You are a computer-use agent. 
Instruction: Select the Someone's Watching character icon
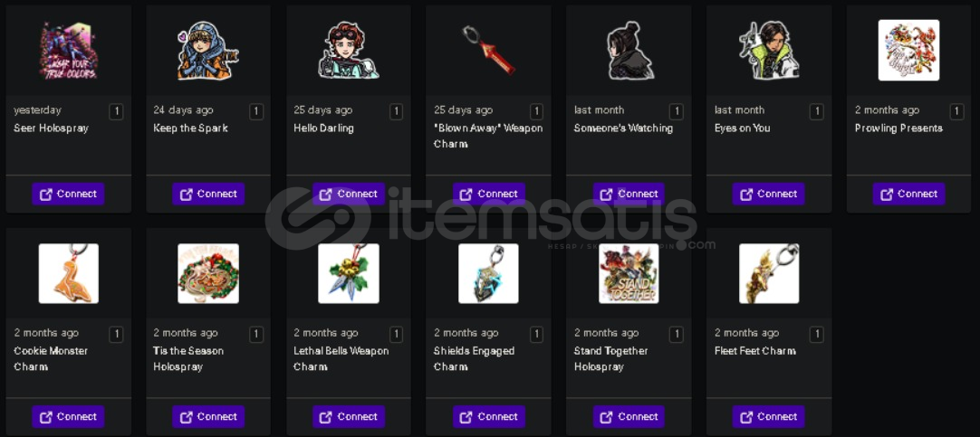pos(629,51)
